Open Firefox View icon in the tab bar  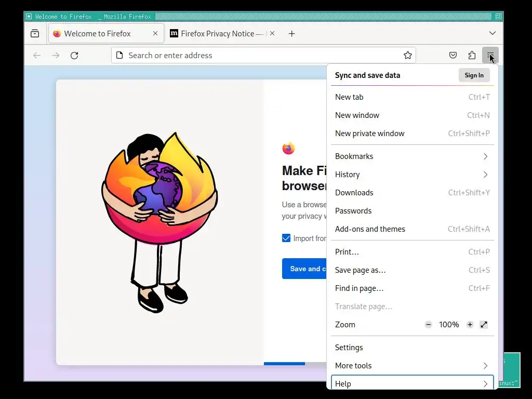point(35,34)
